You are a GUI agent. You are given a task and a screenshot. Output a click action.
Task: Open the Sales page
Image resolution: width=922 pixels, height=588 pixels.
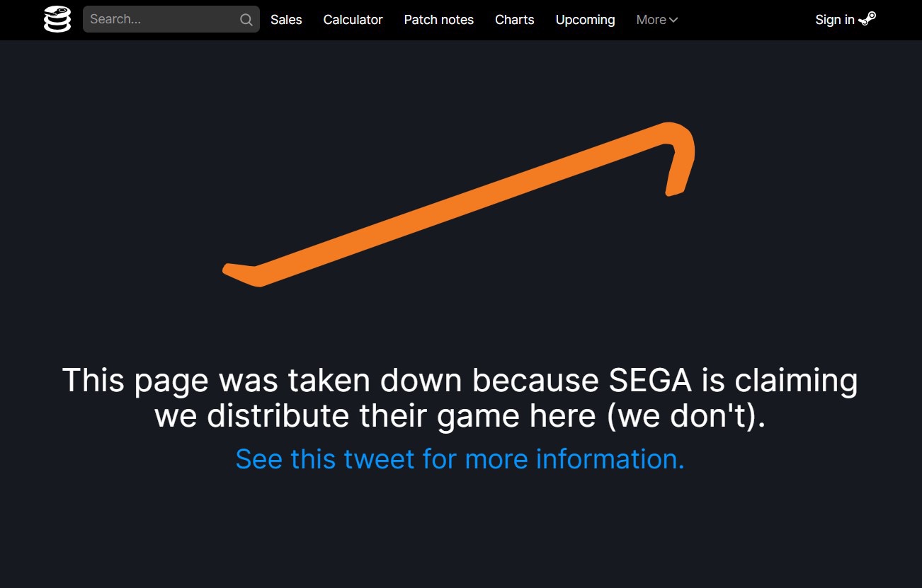point(286,20)
